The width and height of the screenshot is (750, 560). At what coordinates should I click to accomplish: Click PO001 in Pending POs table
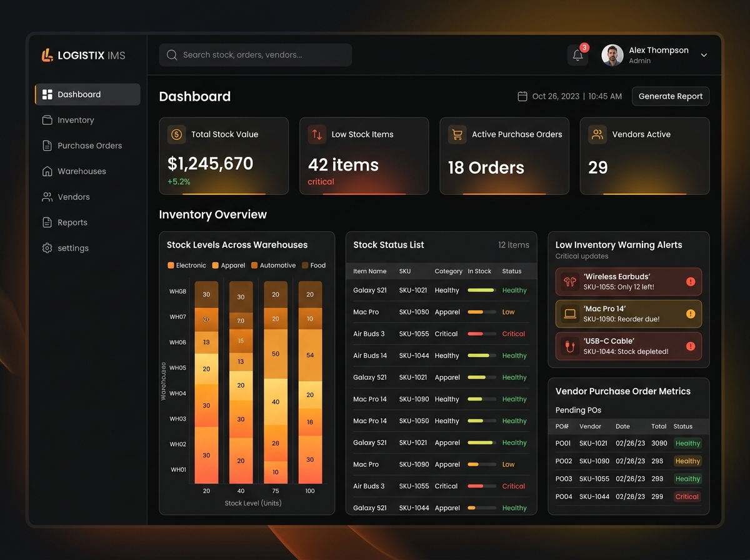(563, 444)
